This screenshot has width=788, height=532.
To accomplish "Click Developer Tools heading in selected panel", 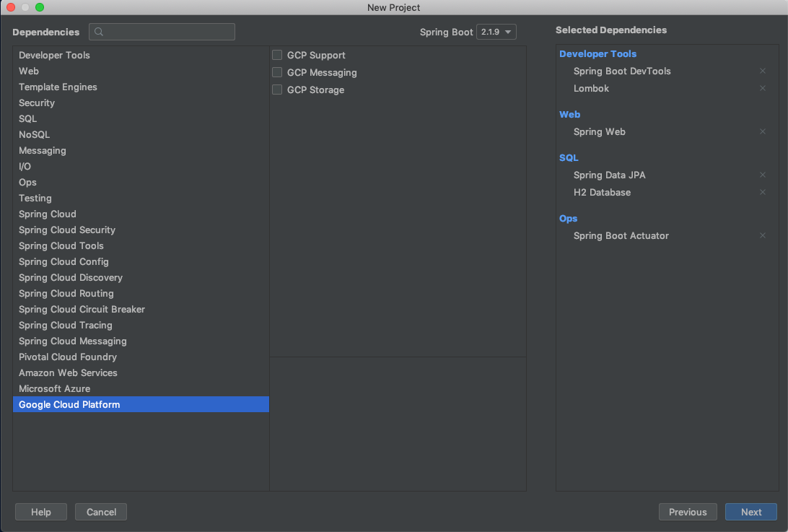I will click(597, 54).
